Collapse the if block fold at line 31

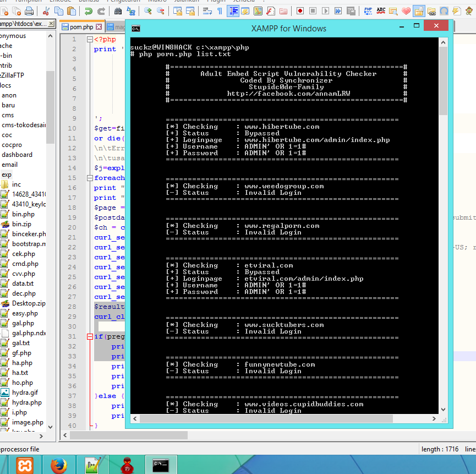coord(90,336)
